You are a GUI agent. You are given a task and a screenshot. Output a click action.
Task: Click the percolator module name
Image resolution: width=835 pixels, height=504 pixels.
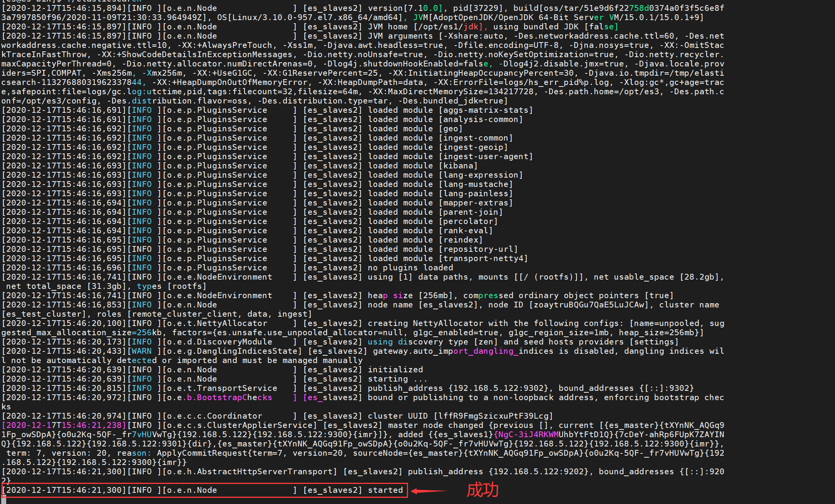(x=468, y=221)
